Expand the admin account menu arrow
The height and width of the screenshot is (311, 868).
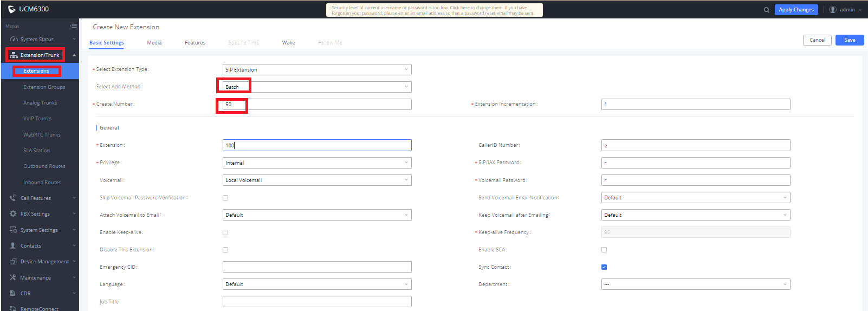point(860,10)
